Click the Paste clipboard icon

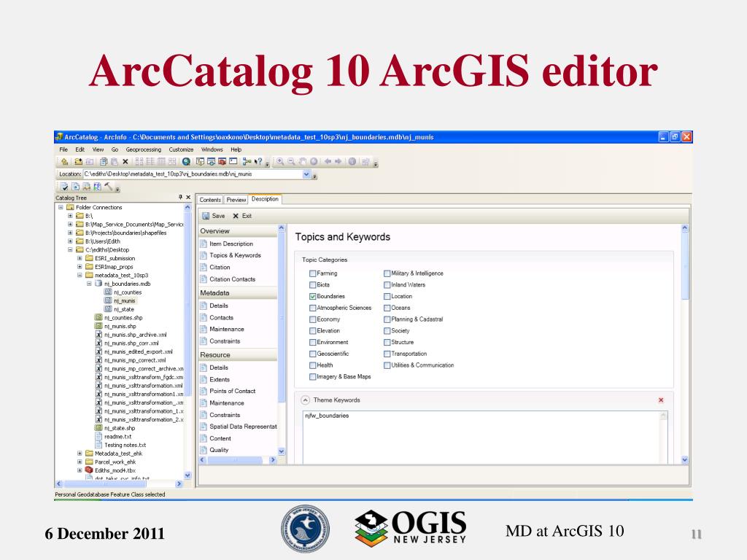point(115,161)
